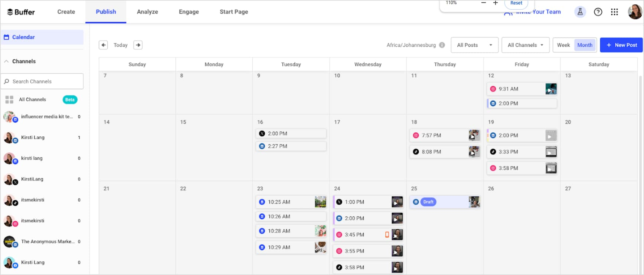
Task: Select the itsmekirsti Instagram channel
Action: tap(42, 221)
